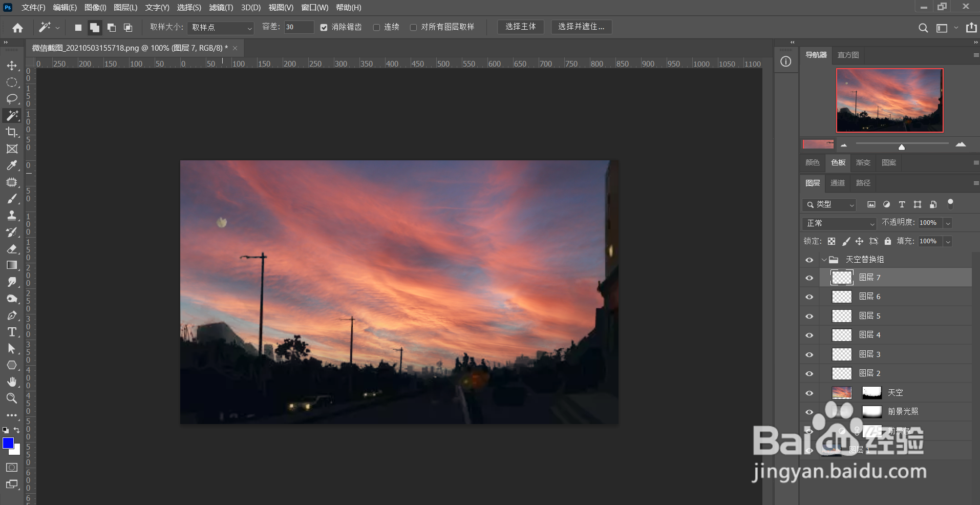Image resolution: width=980 pixels, height=505 pixels.
Task: Select the Brush tool
Action: pyautogui.click(x=12, y=199)
